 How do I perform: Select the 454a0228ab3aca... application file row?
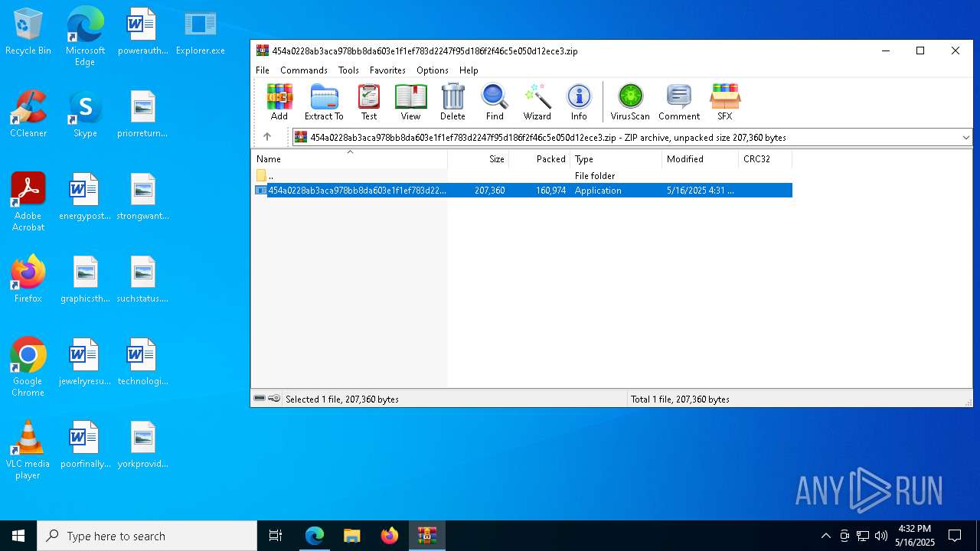(521, 191)
